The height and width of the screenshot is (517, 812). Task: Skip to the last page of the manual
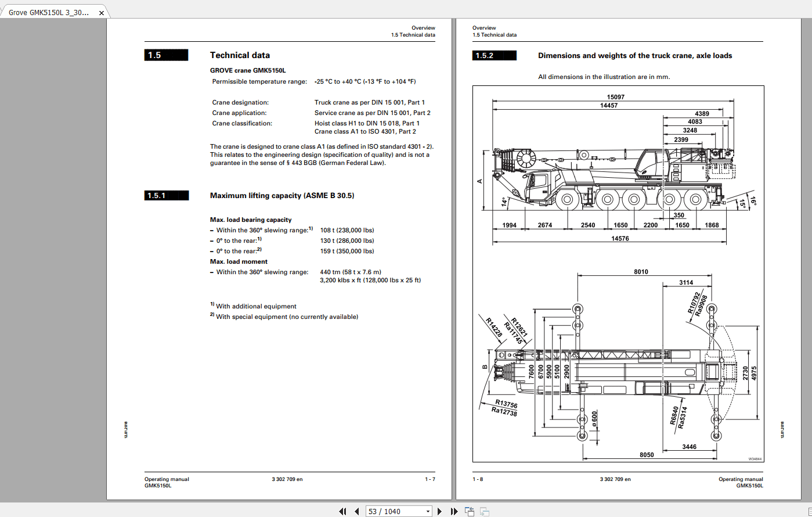(x=454, y=511)
